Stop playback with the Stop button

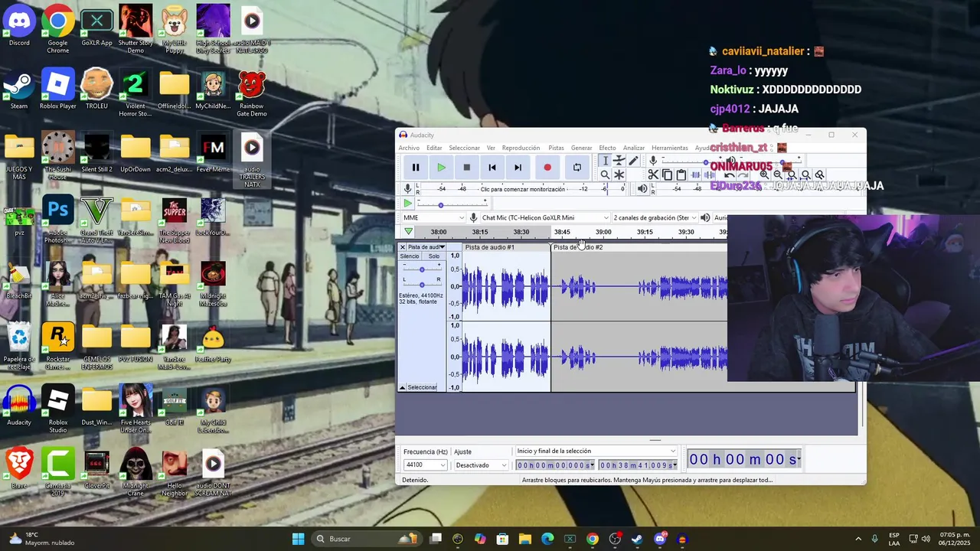click(x=466, y=168)
